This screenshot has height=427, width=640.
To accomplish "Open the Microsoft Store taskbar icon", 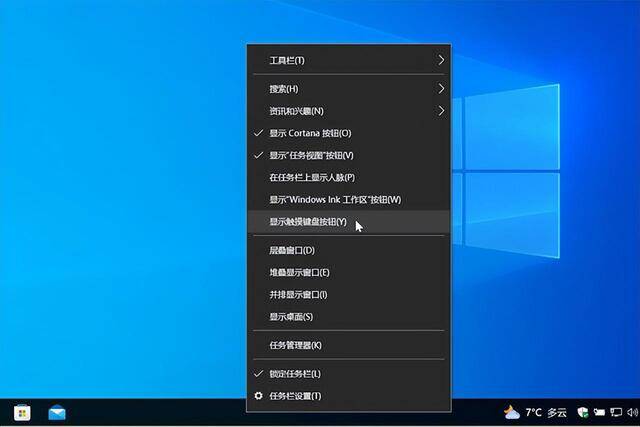I will 22,413.
